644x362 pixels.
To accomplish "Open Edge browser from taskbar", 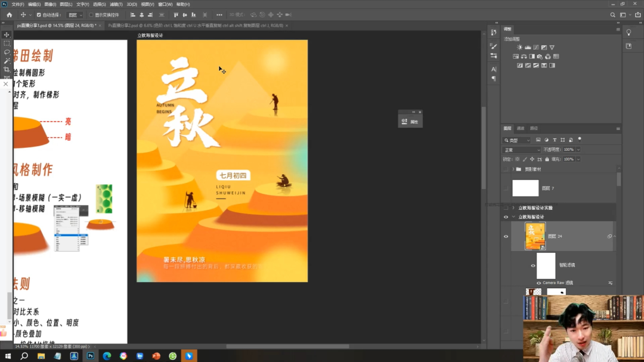I will 107,356.
